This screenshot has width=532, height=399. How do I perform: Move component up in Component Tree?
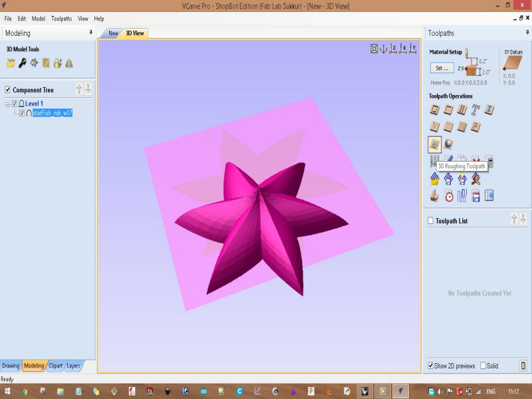79,89
